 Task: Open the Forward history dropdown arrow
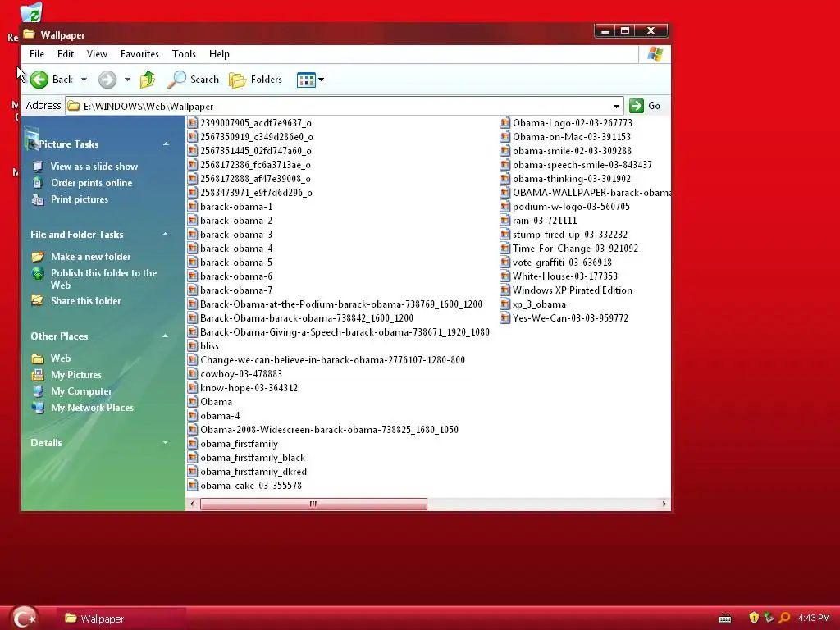[x=127, y=80]
